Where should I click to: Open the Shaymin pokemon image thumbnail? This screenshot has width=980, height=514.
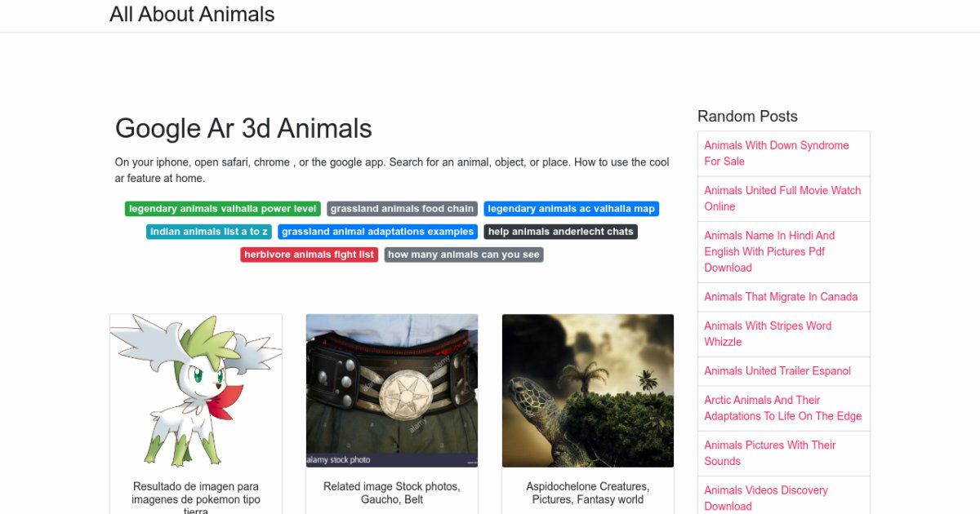click(x=196, y=391)
